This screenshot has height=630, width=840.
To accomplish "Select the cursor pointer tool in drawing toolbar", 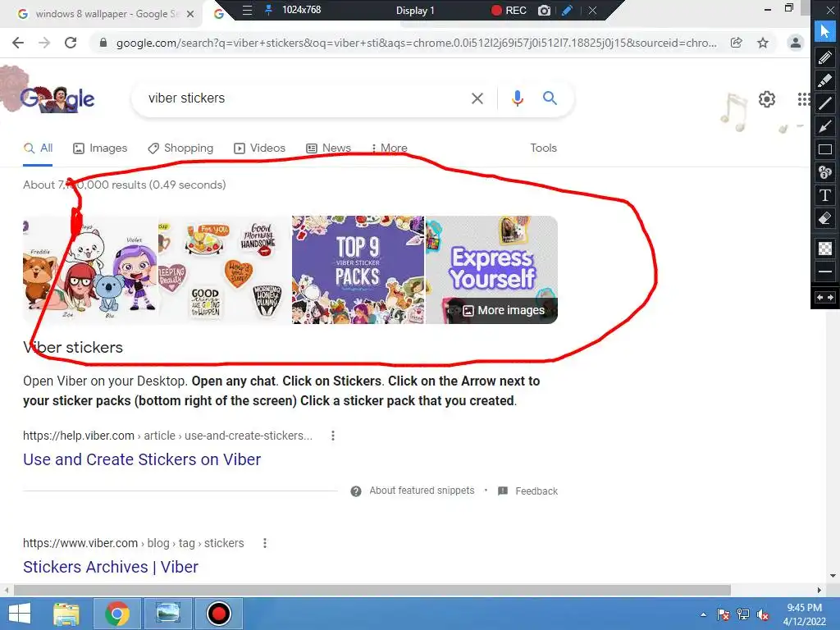I will coord(825,32).
